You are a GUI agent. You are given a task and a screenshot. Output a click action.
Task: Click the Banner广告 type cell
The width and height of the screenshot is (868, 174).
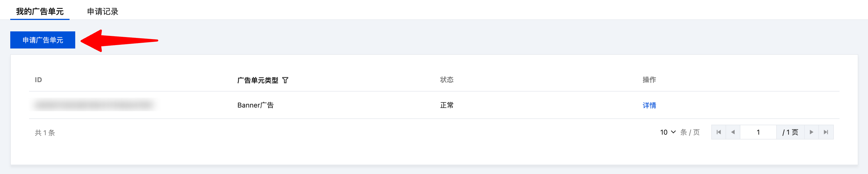[x=255, y=105]
